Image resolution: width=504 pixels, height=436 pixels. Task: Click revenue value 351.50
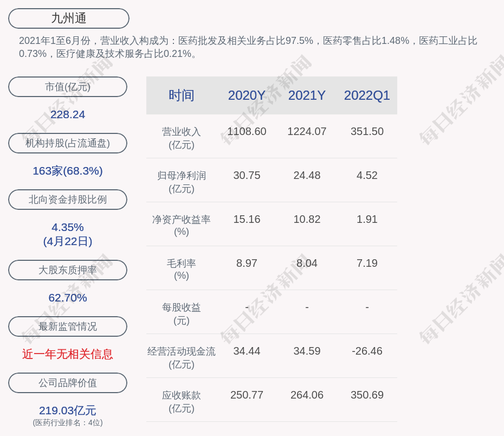click(x=367, y=132)
